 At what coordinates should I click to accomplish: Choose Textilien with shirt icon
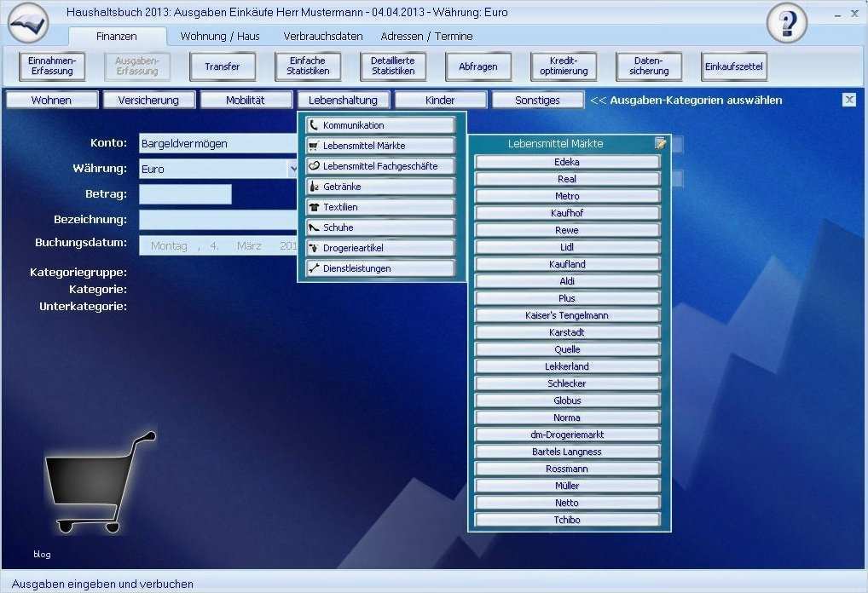pos(380,207)
